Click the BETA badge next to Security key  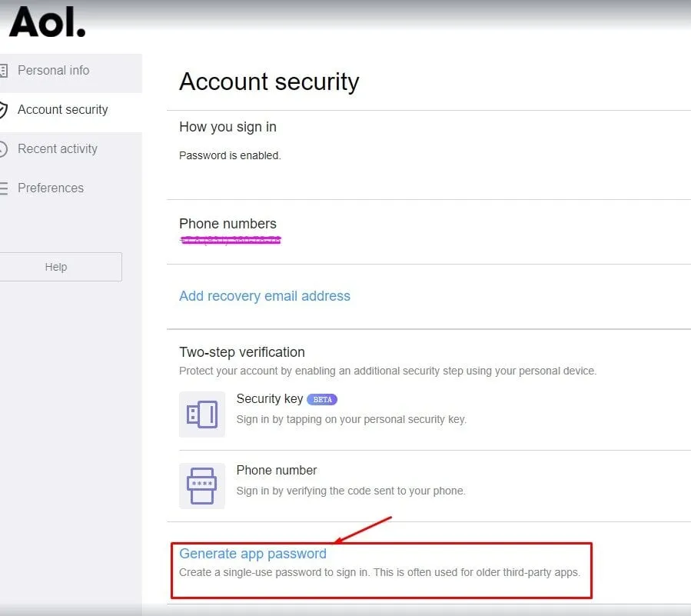tap(322, 399)
